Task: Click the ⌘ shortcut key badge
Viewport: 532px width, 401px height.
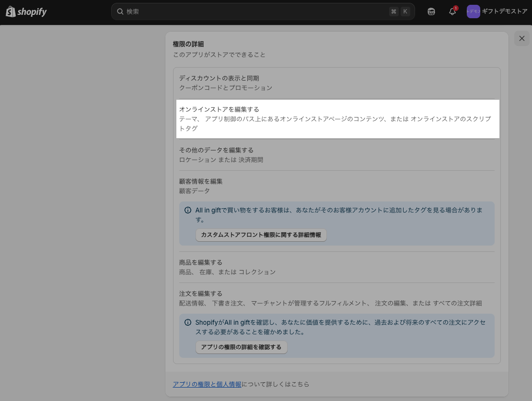Action: point(393,12)
